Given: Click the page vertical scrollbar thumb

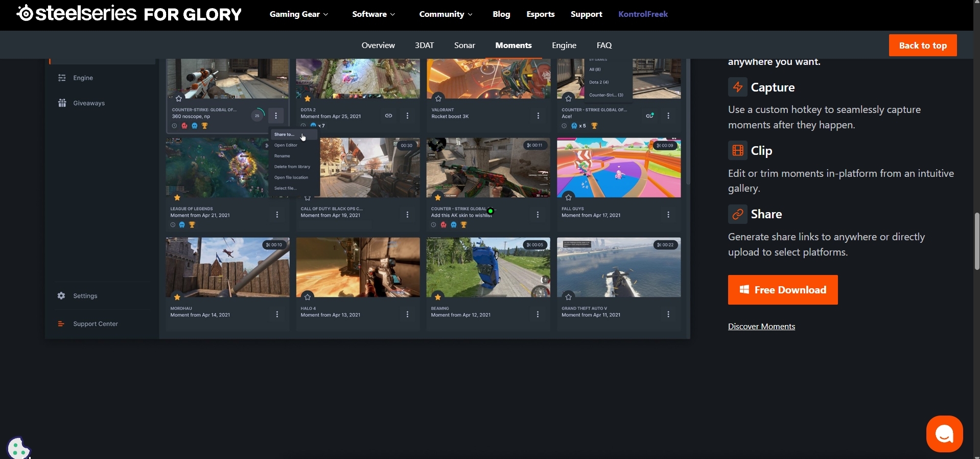Looking at the screenshot, I should point(976,241).
